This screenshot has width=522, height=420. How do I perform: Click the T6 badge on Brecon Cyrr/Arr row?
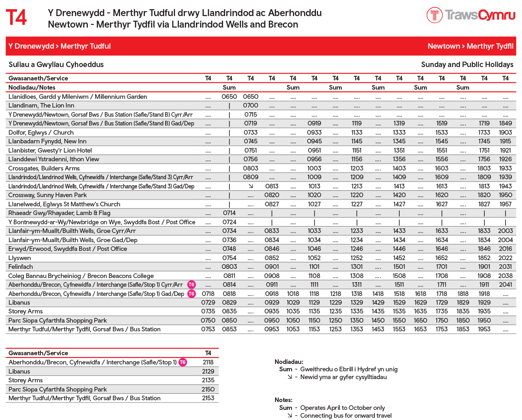click(191, 285)
